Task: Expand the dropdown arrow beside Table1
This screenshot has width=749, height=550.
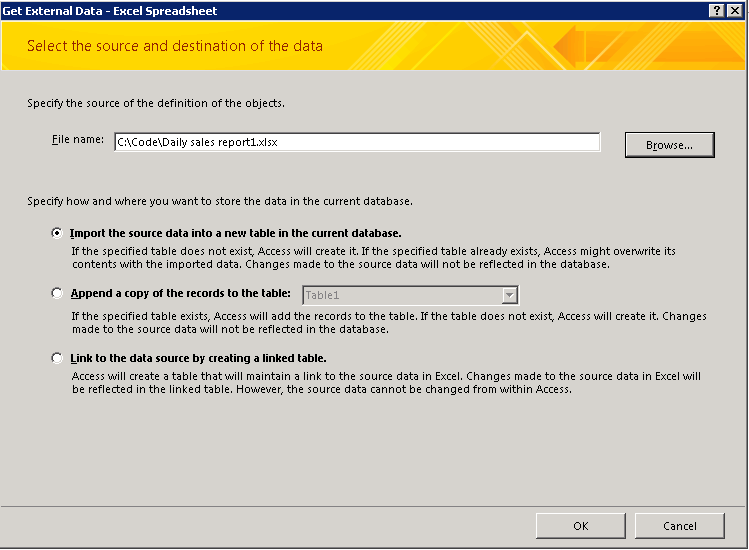Action: pos(510,295)
